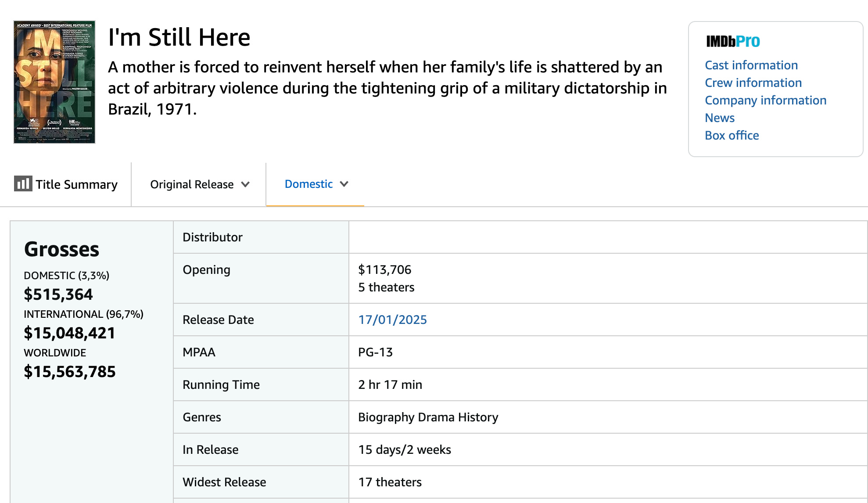This screenshot has height=503, width=868.
Task: Open the Crew information link
Action: [753, 83]
